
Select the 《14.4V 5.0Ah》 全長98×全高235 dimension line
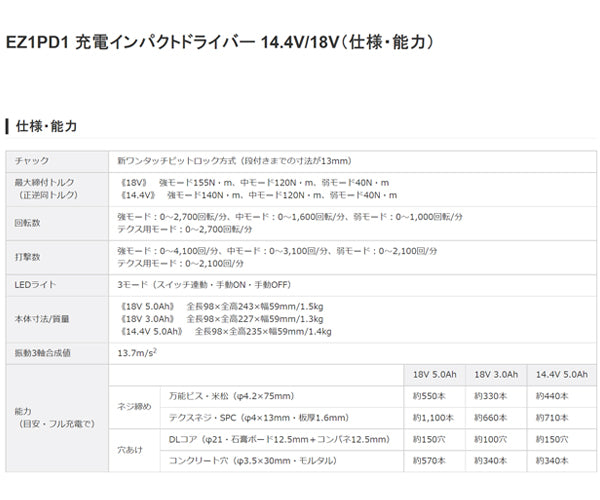pyautogui.click(x=226, y=332)
